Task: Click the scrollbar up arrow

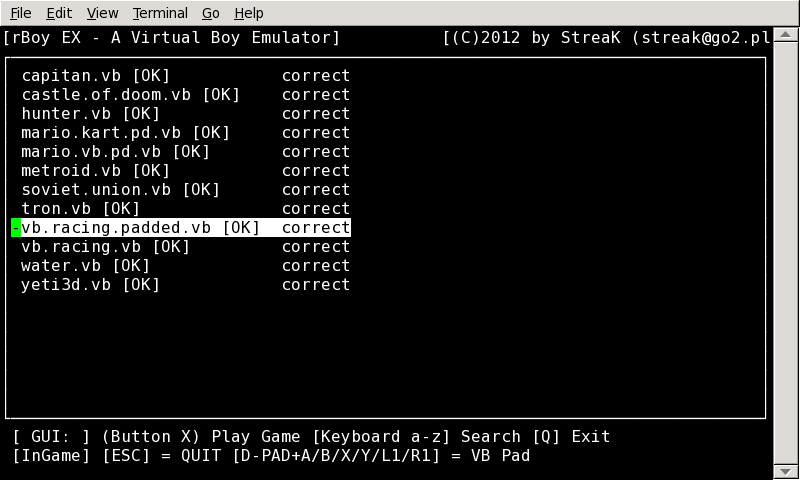Action: 786,35
